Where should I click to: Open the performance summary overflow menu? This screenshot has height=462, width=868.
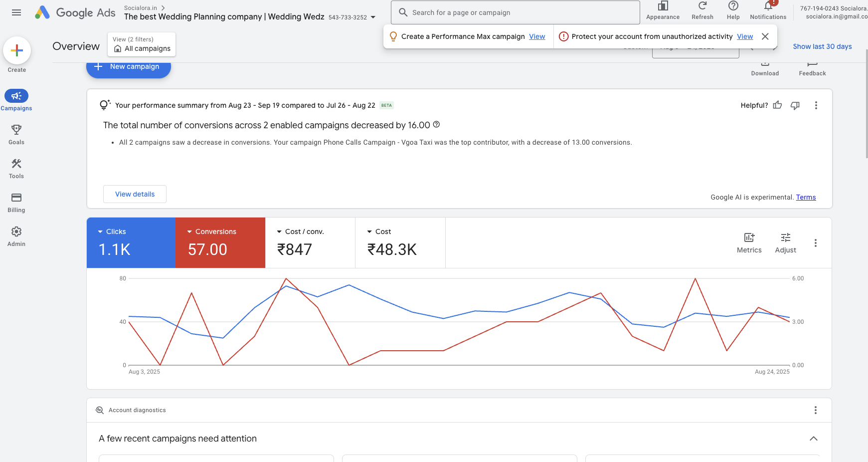[x=816, y=105]
